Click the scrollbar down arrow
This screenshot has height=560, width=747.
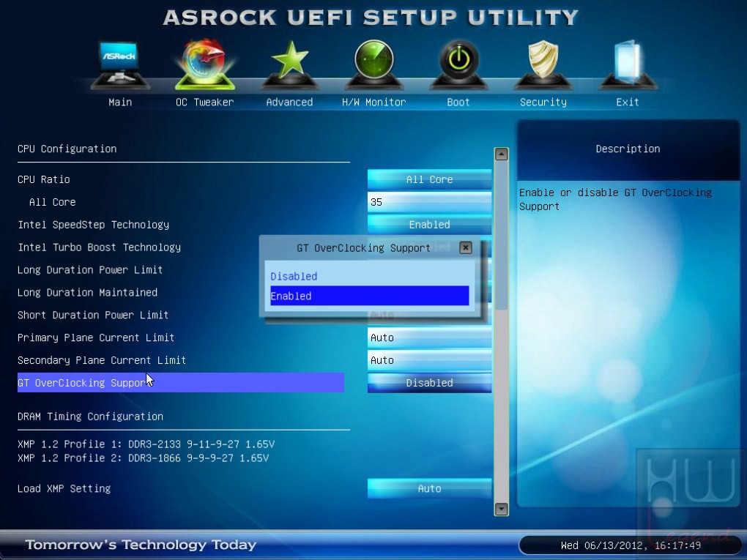501,509
